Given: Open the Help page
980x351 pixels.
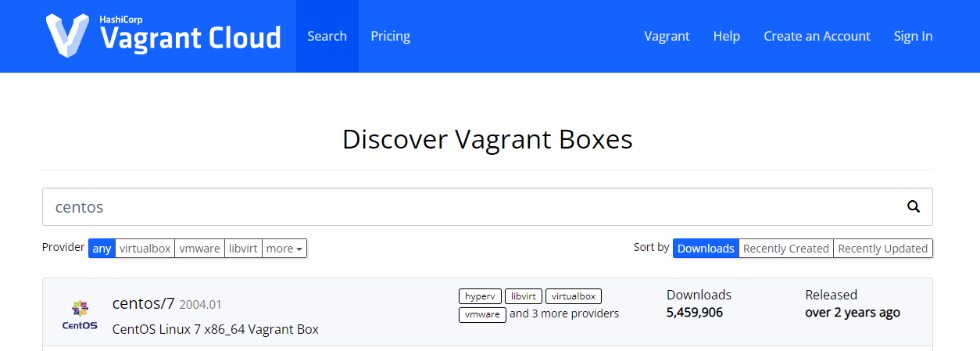Looking at the screenshot, I should click(726, 36).
